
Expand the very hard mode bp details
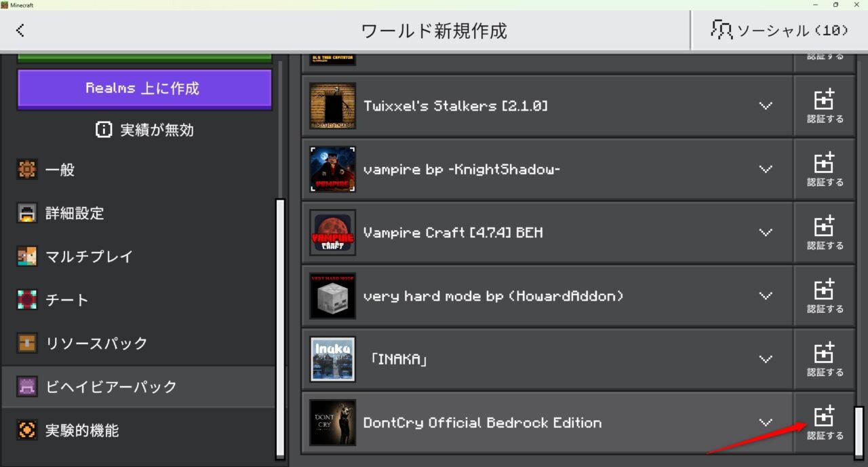point(766,296)
